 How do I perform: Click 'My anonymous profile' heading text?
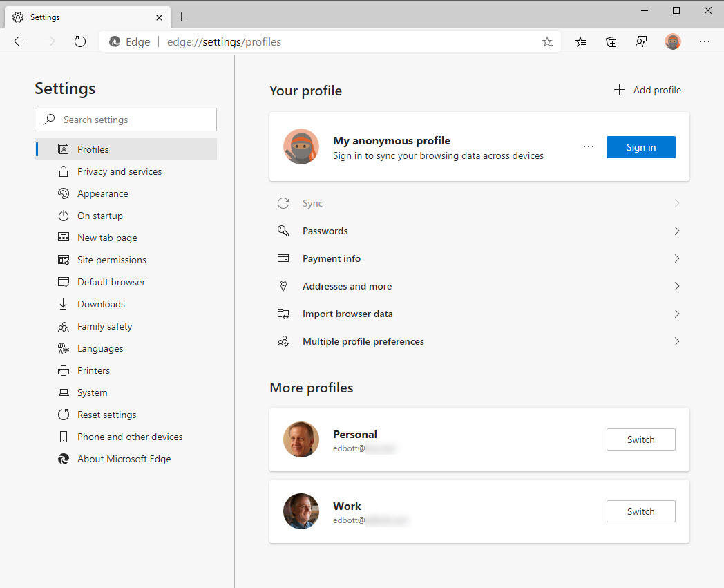tap(392, 140)
